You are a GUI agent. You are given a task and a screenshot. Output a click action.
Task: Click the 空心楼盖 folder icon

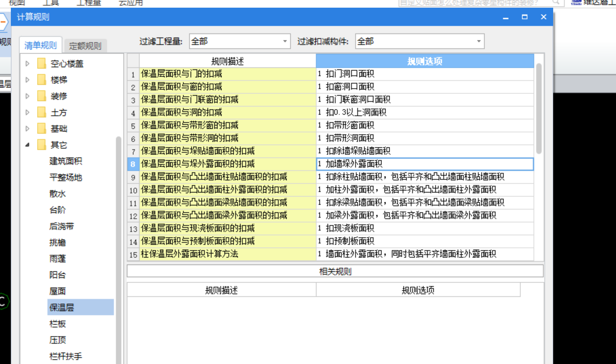point(42,64)
